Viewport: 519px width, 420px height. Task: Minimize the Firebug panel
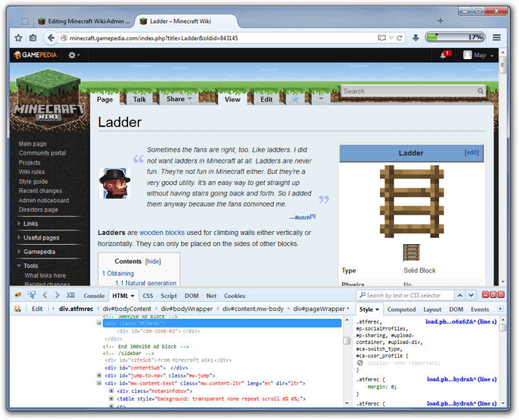point(485,295)
